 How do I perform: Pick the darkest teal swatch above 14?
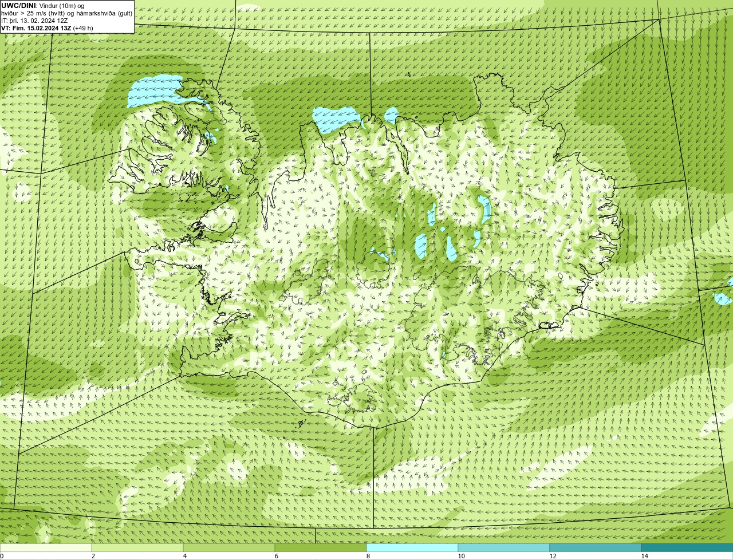pos(687,547)
